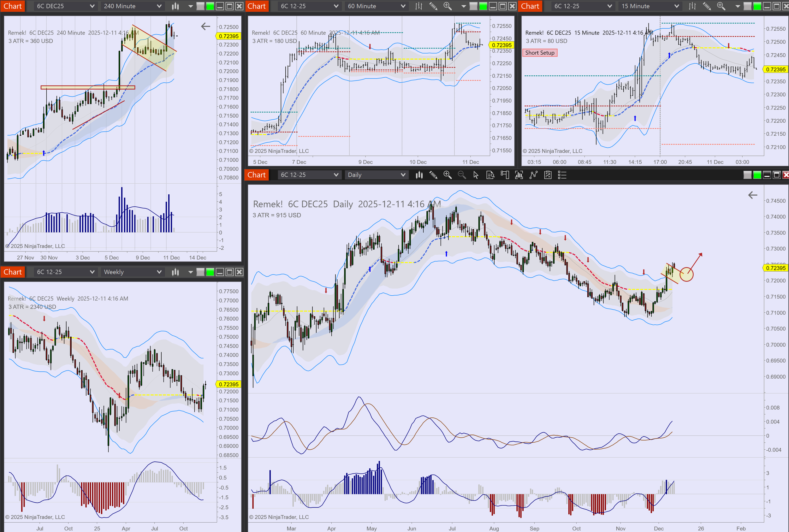The width and height of the screenshot is (789, 532).
Task: Open the Daily interval dropdown
Action: 377,175
